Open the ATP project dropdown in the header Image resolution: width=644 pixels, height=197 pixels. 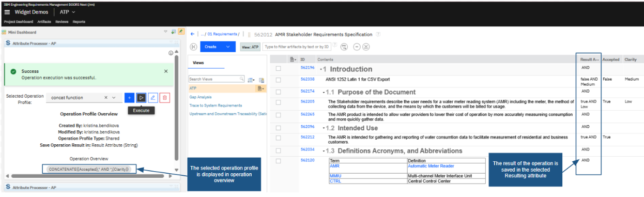pyautogui.click(x=68, y=12)
